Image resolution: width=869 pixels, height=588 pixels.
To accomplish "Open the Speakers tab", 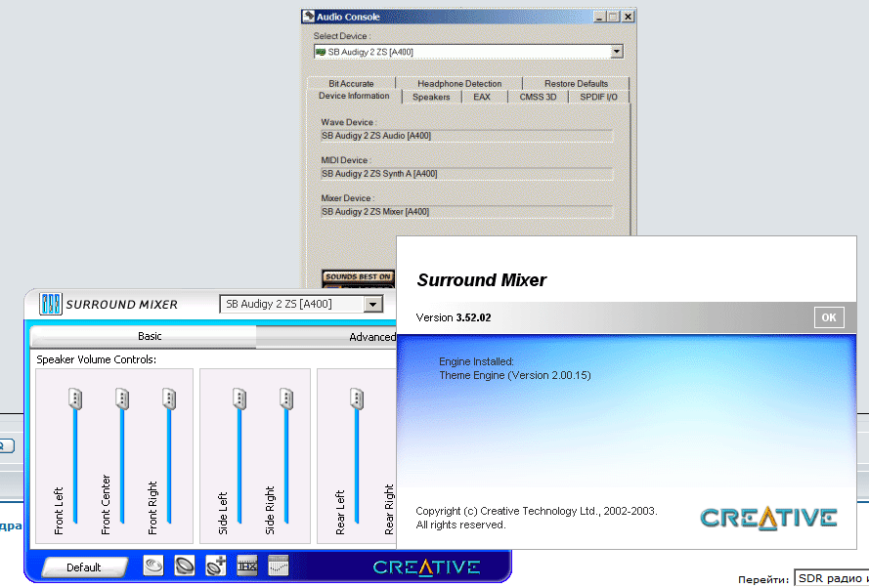I will pos(431,97).
